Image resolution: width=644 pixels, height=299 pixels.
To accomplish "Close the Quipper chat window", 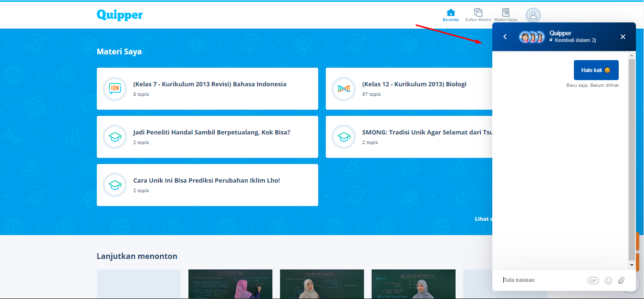I will 623,37.
